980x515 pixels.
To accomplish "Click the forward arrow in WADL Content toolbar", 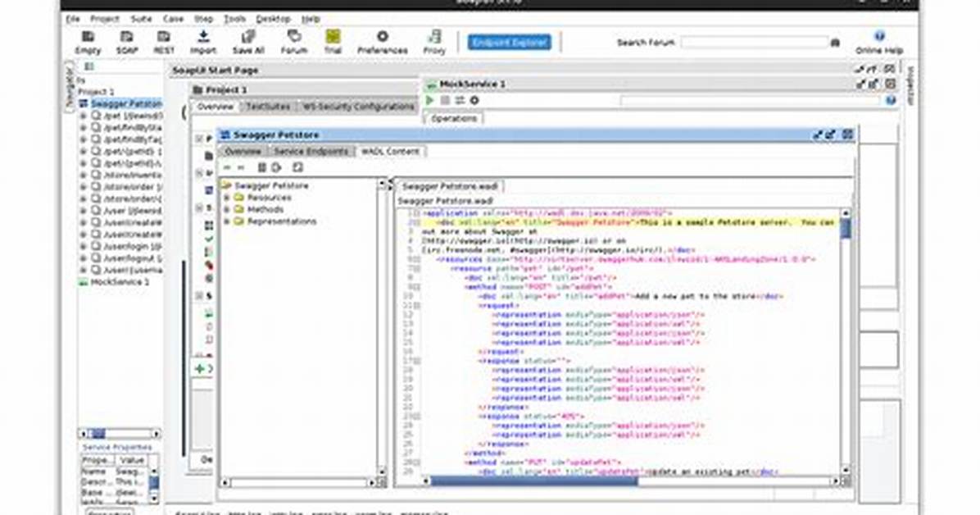I will tap(241, 168).
